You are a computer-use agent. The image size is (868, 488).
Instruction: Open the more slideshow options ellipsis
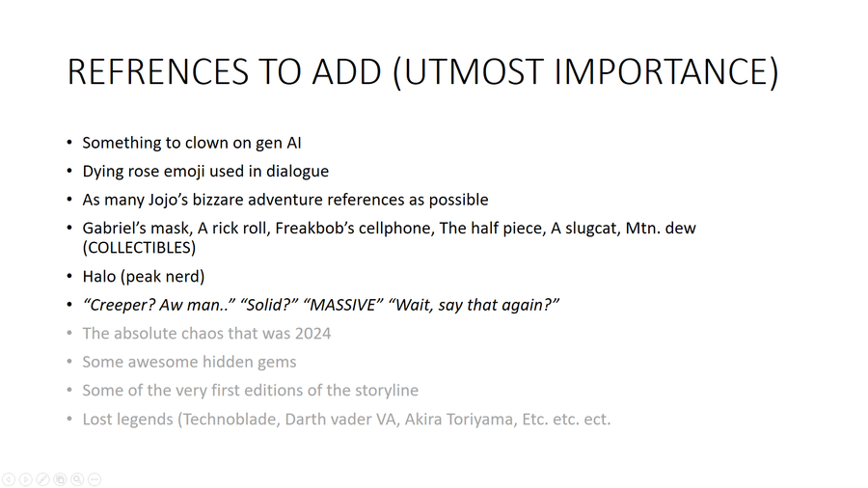pos(95,479)
